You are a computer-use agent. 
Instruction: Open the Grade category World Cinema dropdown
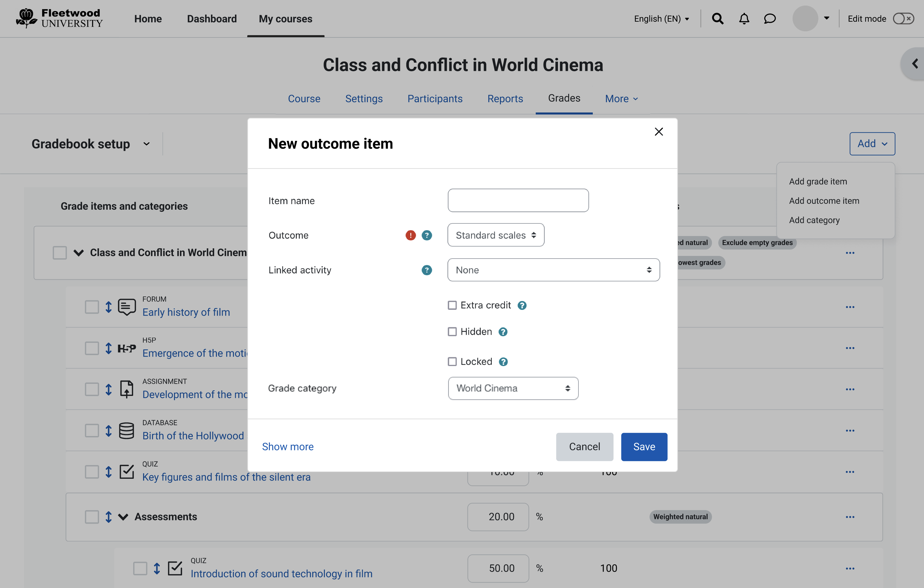click(513, 388)
